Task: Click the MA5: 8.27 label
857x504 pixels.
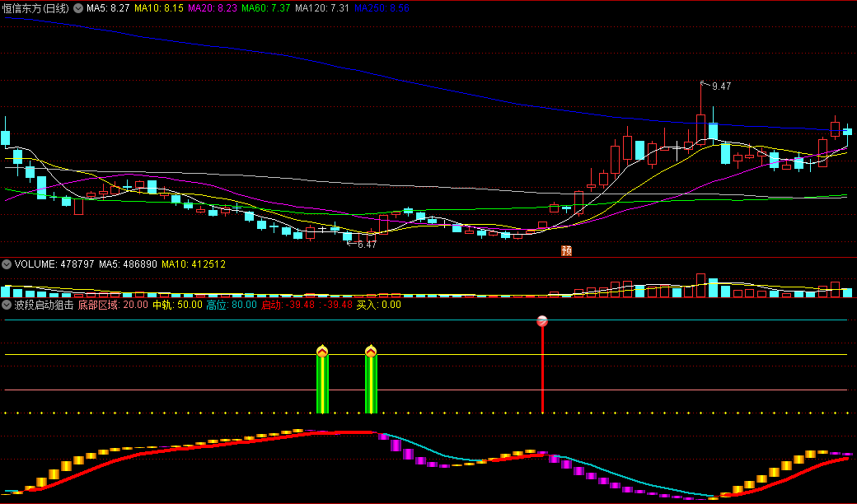Action: click(108, 8)
